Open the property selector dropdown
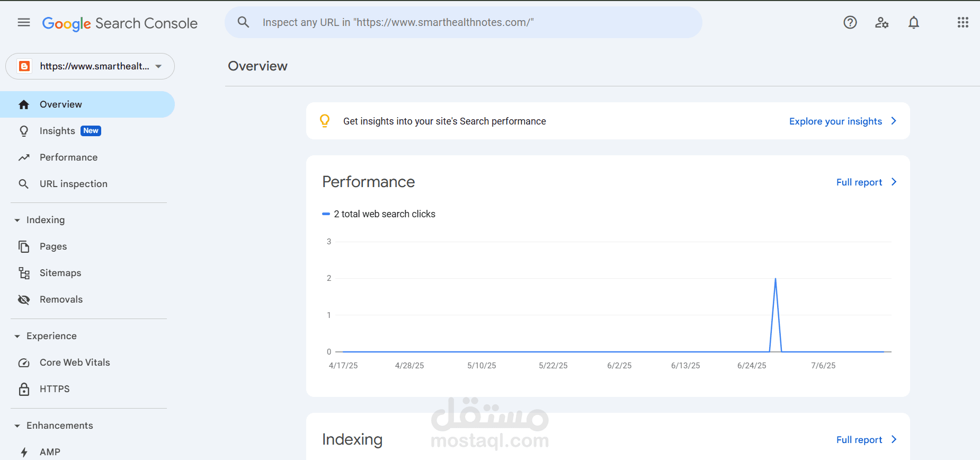The height and width of the screenshot is (460, 980). coord(90,66)
